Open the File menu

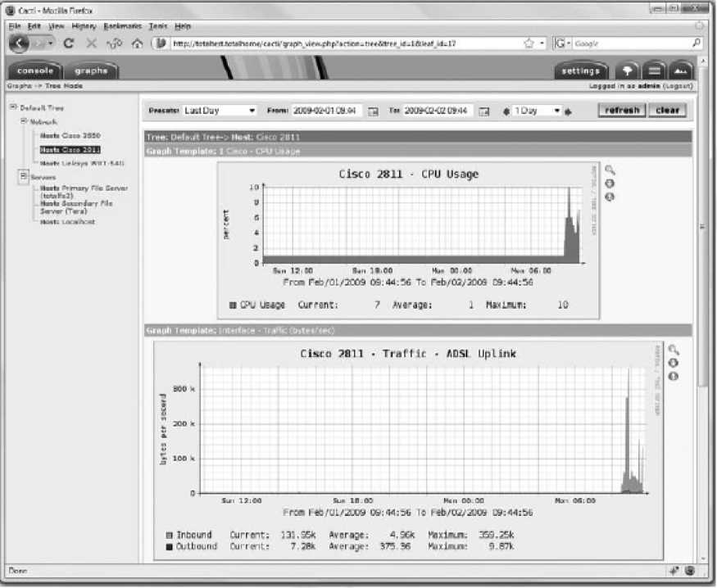tap(15, 26)
